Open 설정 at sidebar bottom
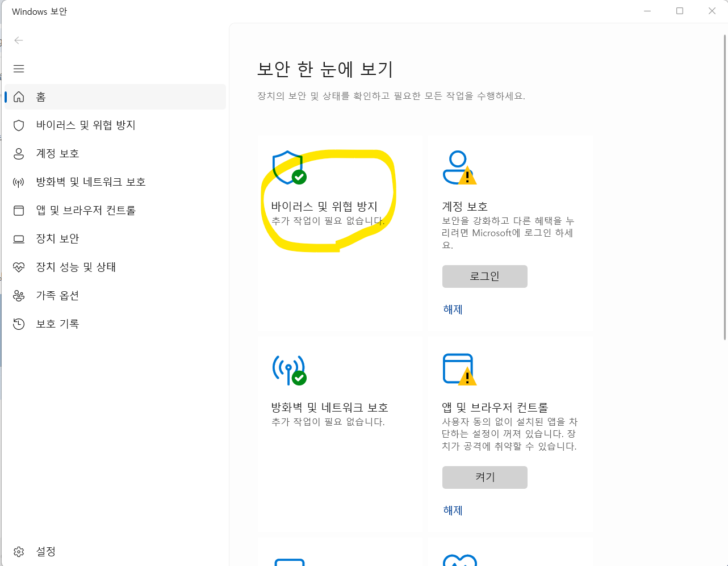Screen dimensions: 728x566 [x=115, y=552]
